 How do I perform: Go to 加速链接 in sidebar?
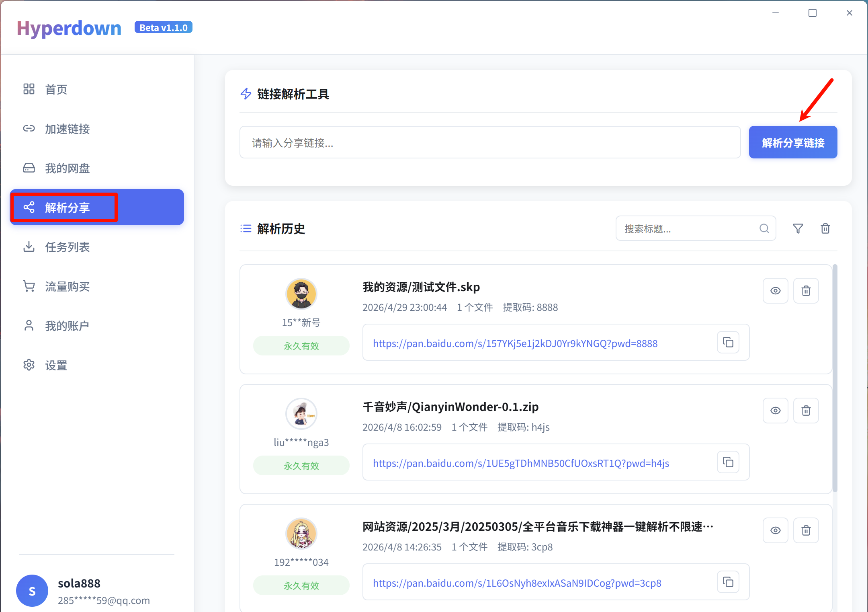point(97,129)
